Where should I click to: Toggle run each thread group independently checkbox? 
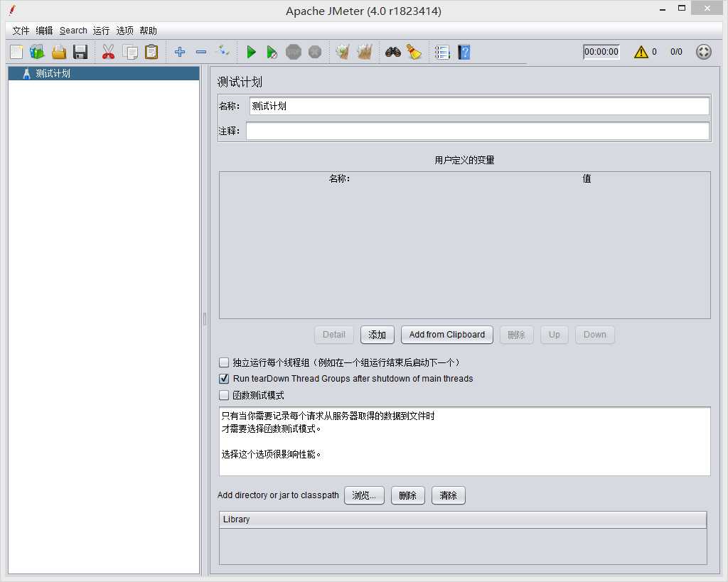224,362
